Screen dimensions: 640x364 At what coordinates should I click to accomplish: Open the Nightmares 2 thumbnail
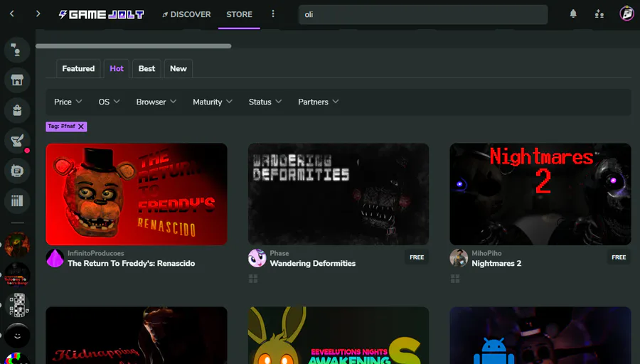click(540, 194)
